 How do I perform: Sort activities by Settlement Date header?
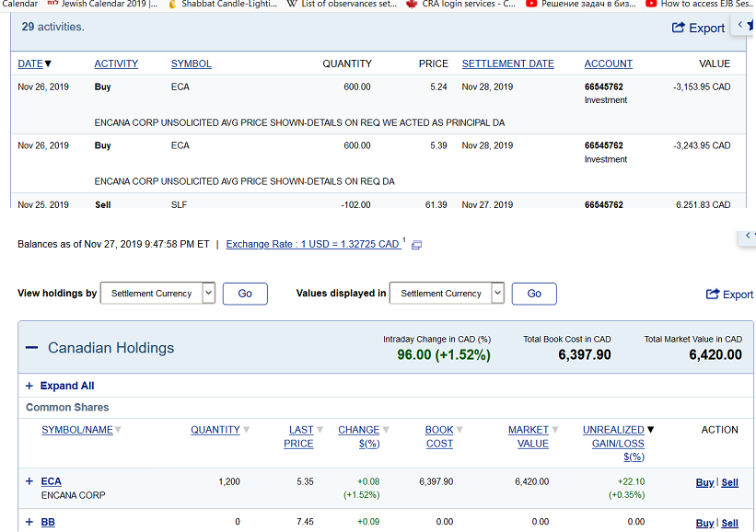pyautogui.click(x=507, y=64)
